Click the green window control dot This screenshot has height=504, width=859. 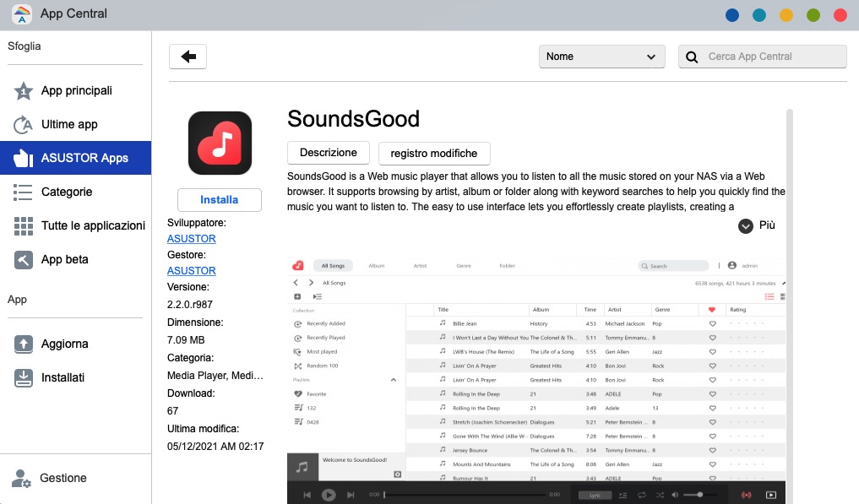tap(813, 15)
